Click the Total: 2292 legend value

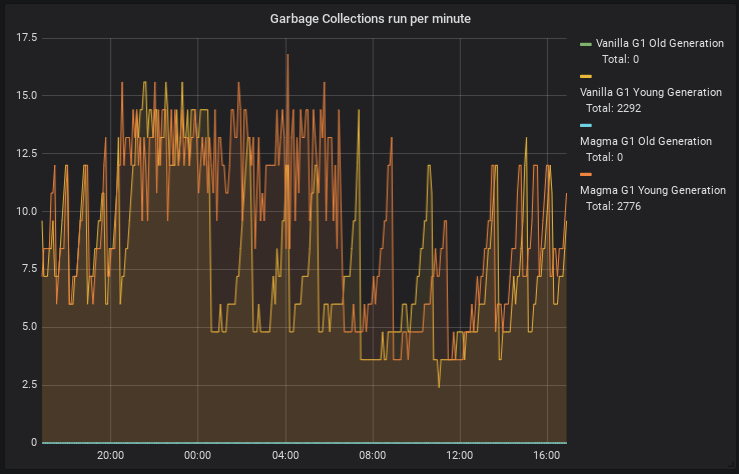(613, 108)
